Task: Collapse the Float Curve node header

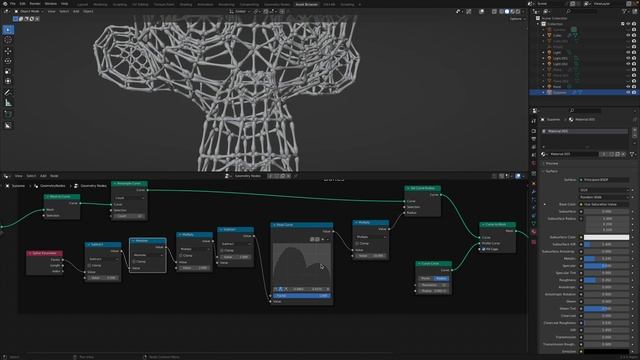Action: (x=274, y=225)
